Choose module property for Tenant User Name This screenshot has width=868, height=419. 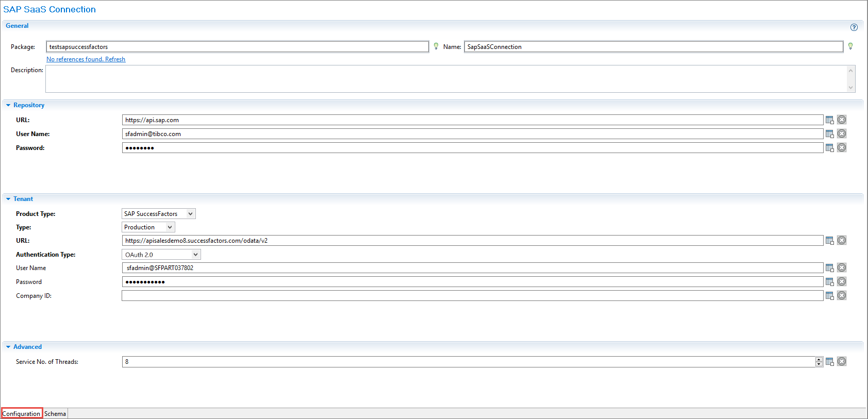pos(830,268)
